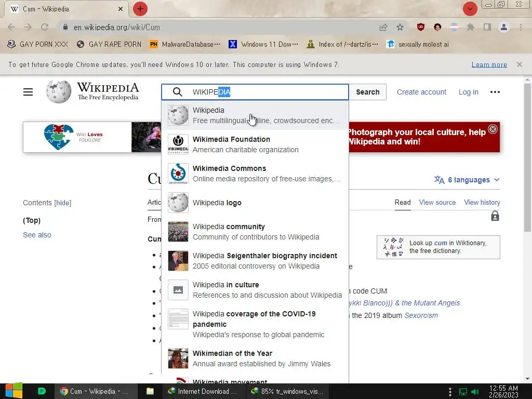Toggle the Chrome side panel icon
532x399 pixels.
pyautogui.click(x=487, y=27)
